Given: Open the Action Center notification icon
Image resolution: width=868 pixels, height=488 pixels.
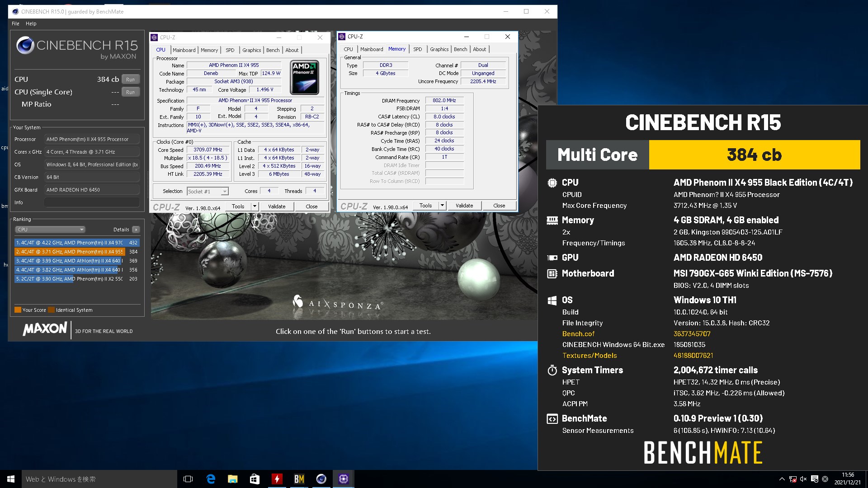Looking at the screenshot, I should (814, 479).
